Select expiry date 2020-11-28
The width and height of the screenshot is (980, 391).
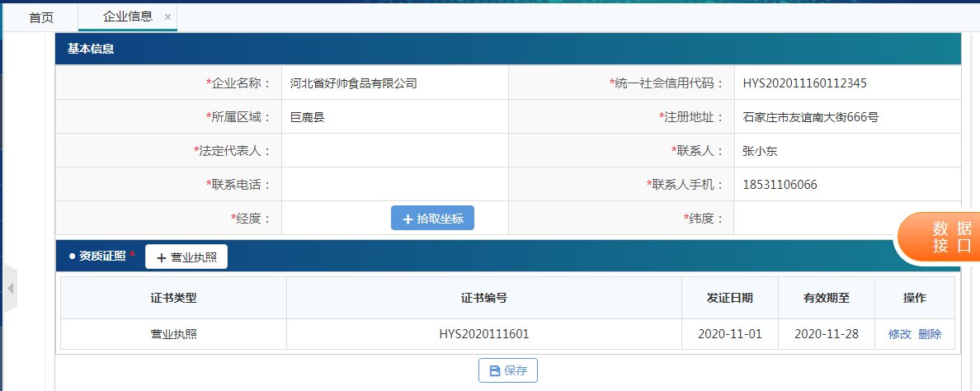pyautogui.click(x=827, y=334)
